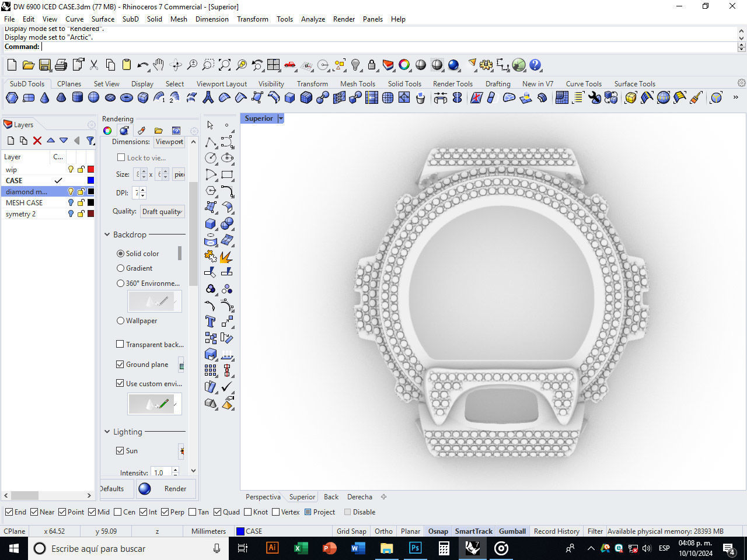Switch to the Render Tools toolbar tab
747x560 pixels.
[x=453, y=84]
